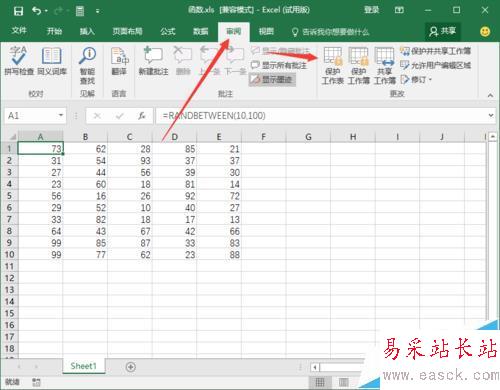The image size is (500, 390).
Task: Click the Insert Function fx icon
Action: pos(142,116)
